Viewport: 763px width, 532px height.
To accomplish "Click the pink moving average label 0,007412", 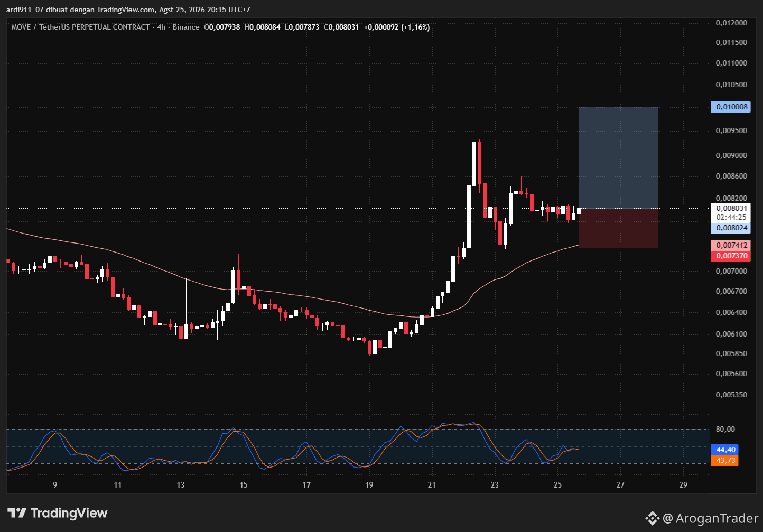I will pyautogui.click(x=730, y=245).
